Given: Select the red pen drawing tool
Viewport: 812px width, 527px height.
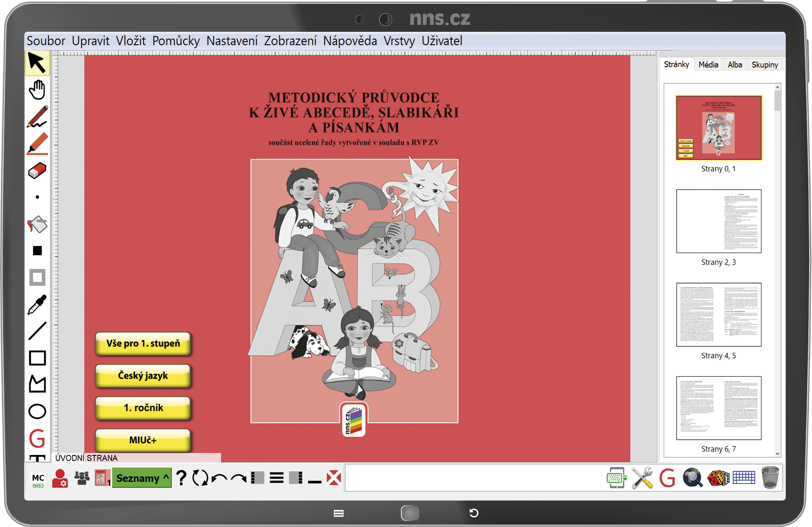Looking at the screenshot, I should (x=37, y=116).
